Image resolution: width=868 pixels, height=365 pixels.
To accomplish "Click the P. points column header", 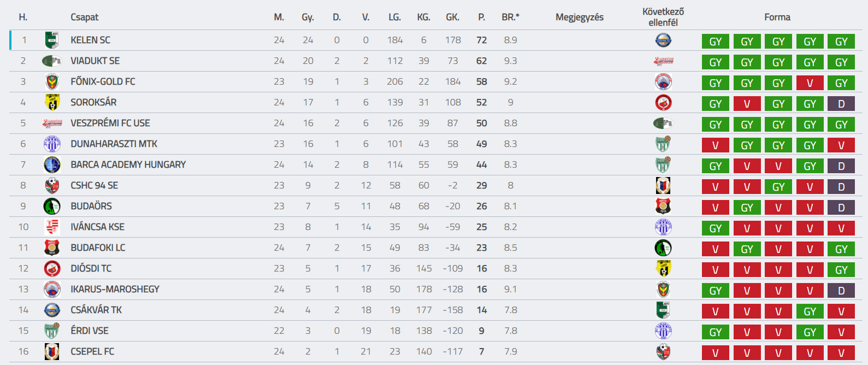I will [481, 17].
